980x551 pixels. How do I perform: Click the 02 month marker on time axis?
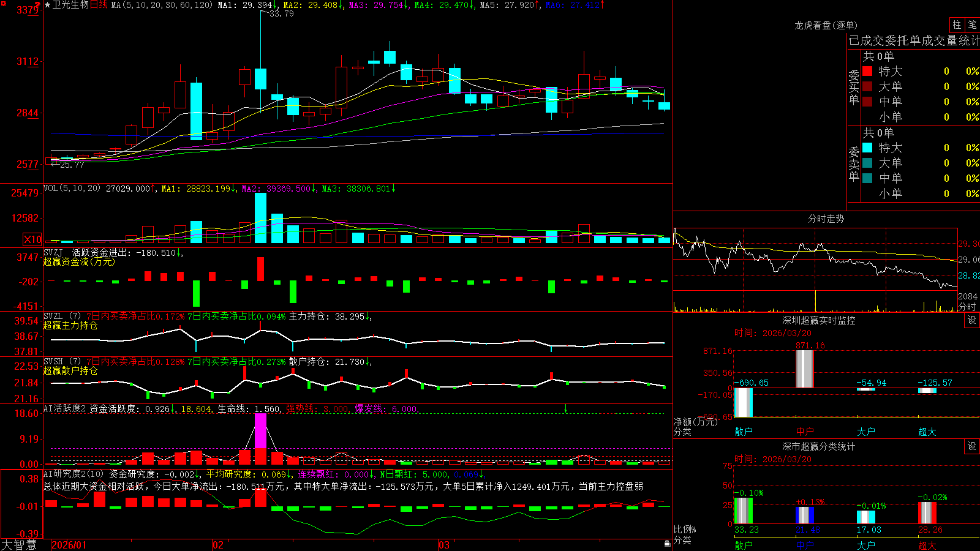(x=217, y=545)
